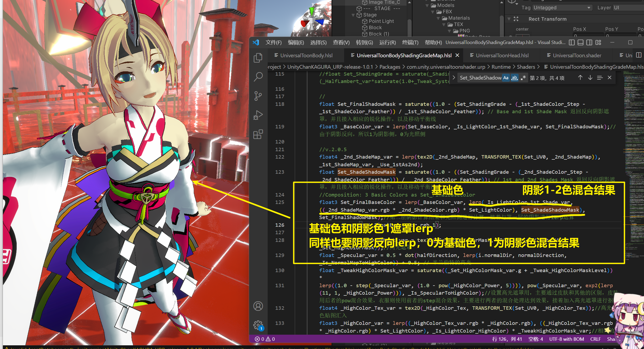Open the Manage settings gear with badge
This screenshot has height=349, width=644.
[258, 325]
